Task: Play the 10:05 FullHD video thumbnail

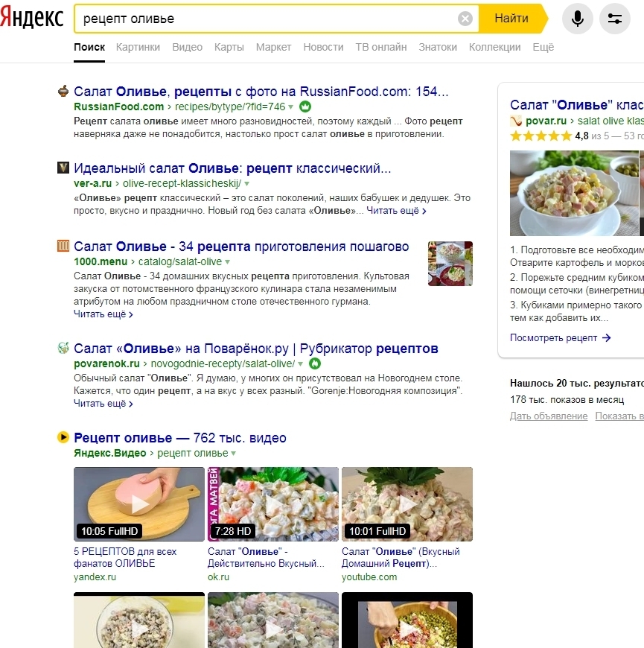Action: [139, 504]
